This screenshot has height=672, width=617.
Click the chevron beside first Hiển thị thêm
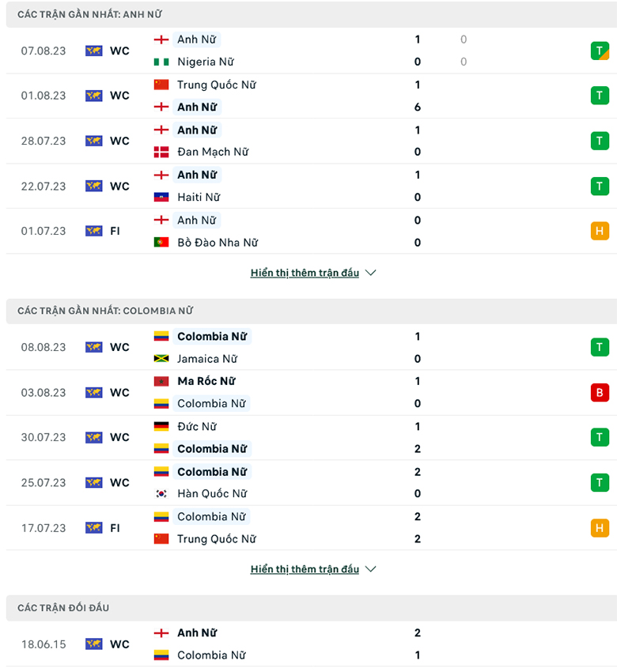371,273
